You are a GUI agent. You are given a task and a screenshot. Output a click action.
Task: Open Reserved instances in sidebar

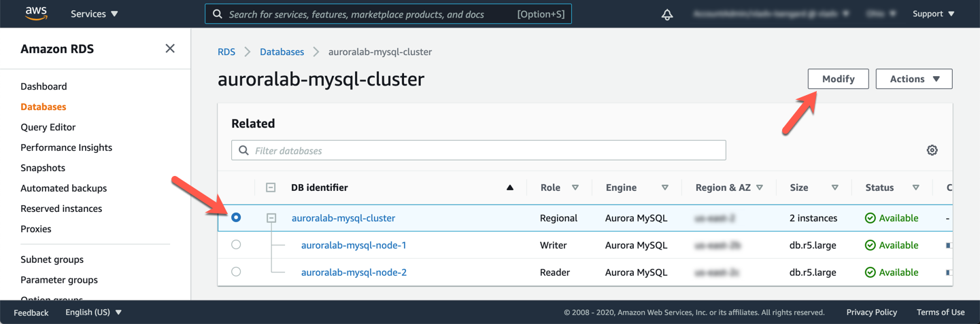point(61,209)
